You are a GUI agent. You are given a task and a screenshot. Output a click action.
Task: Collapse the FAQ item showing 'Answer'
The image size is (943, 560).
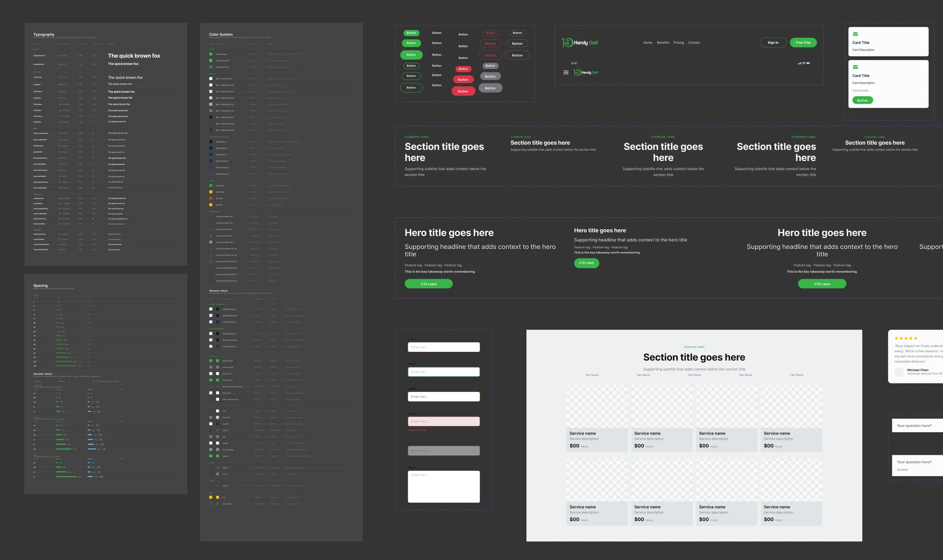point(917,466)
